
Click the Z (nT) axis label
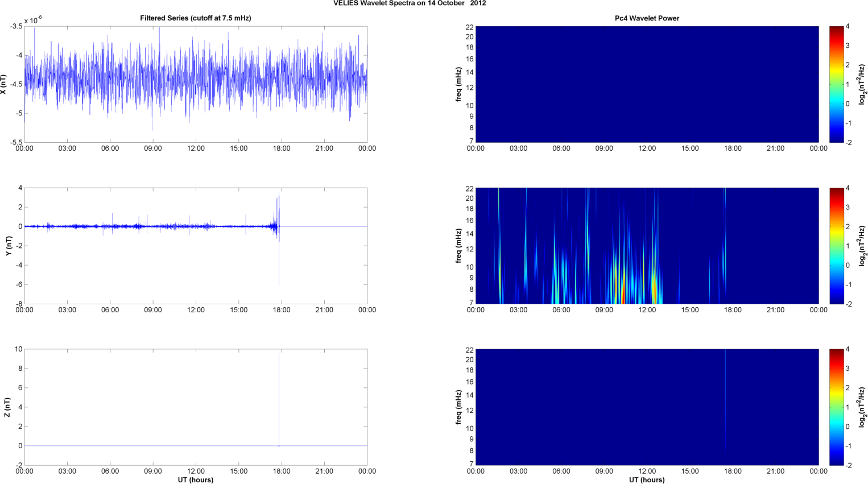pyautogui.click(x=7, y=407)
